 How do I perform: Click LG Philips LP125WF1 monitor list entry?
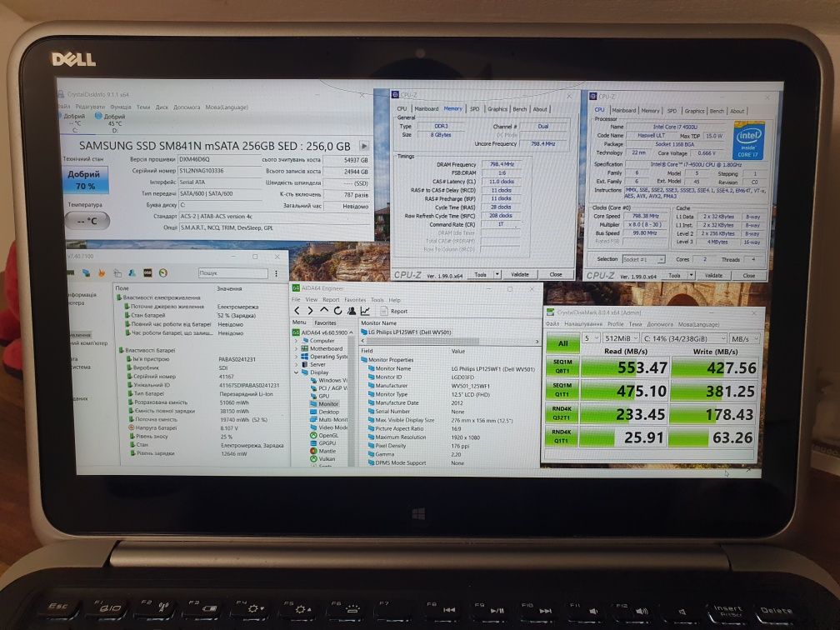click(x=408, y=332)
